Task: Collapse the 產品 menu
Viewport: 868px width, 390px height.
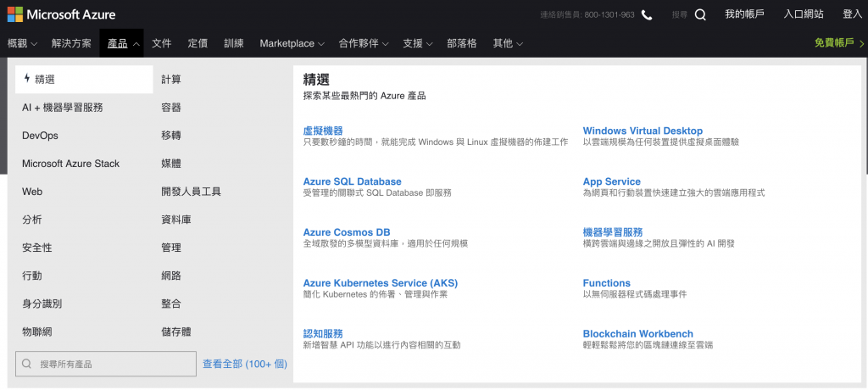Action: (x=122, y=43)
